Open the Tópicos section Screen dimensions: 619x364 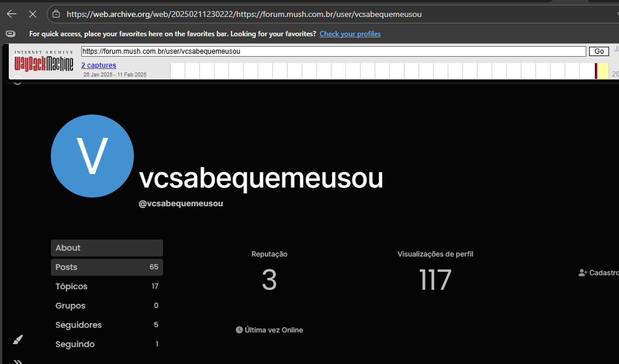(x=107, y=286)
